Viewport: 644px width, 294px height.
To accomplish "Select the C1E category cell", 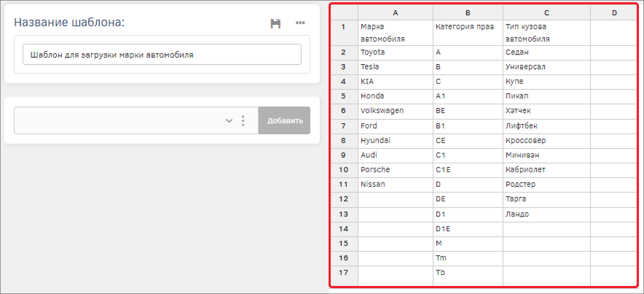I will (x=468, y=170).
